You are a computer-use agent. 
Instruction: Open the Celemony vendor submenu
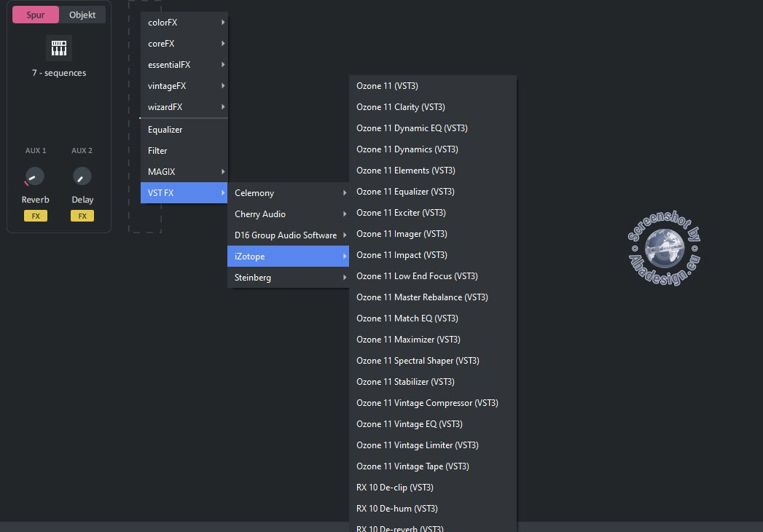289,192
